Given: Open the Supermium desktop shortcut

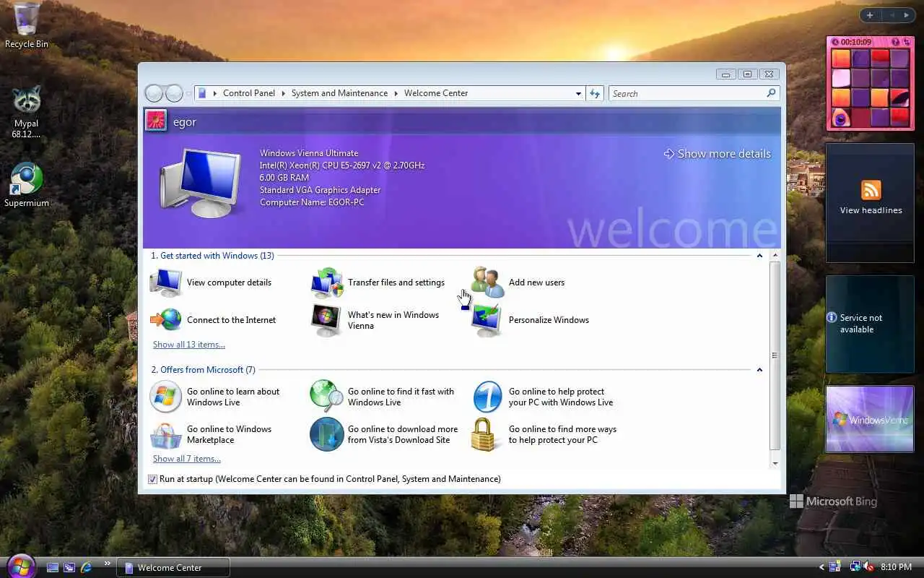Looking at the screenshot, I should coord(26,186).
